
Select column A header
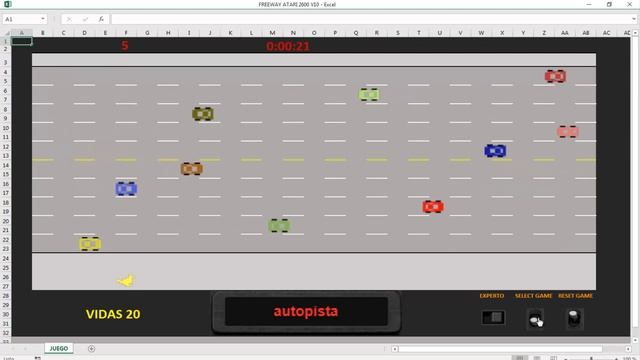pyautogui.click(x=22, y=33)
